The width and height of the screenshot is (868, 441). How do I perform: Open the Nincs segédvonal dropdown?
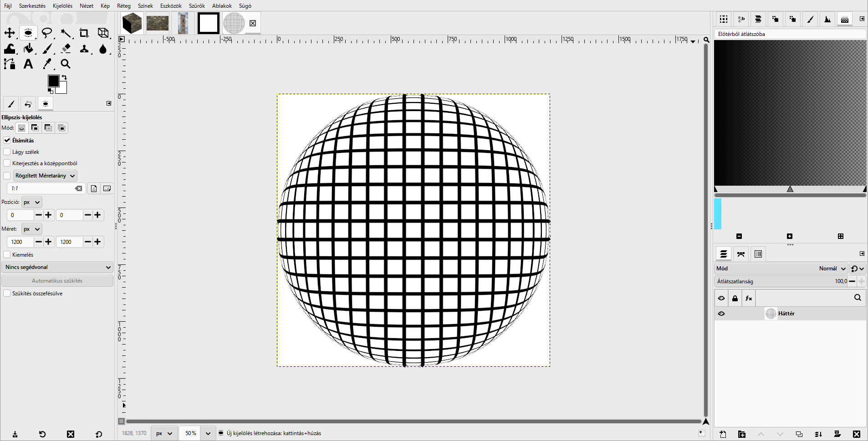57,267
